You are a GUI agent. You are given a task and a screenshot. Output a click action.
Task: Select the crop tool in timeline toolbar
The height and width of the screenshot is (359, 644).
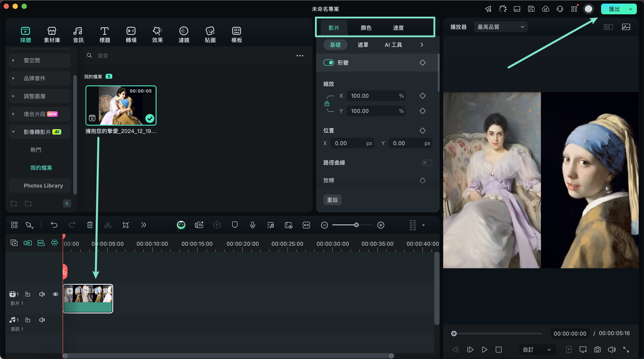click(125, 225)
